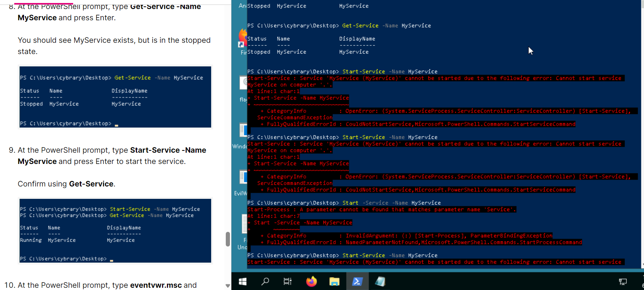
Task: Open Task View from the taskbar
Action: tap(288, 281)
